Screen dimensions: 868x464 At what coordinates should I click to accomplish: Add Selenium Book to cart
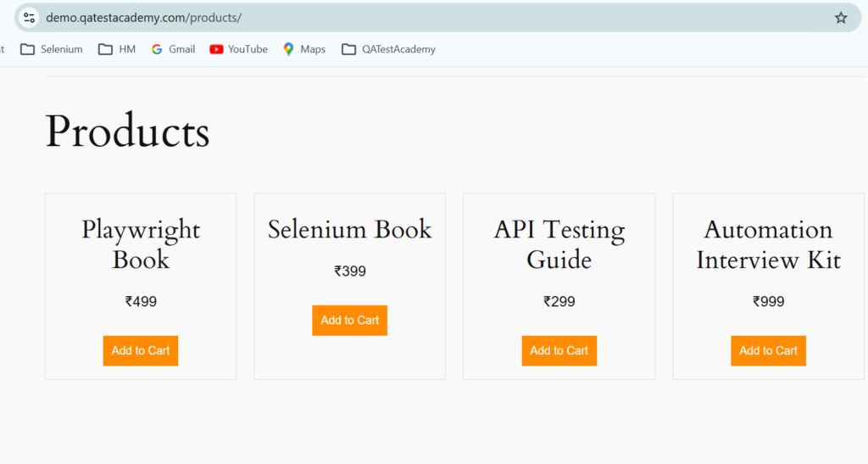(349, 320)
